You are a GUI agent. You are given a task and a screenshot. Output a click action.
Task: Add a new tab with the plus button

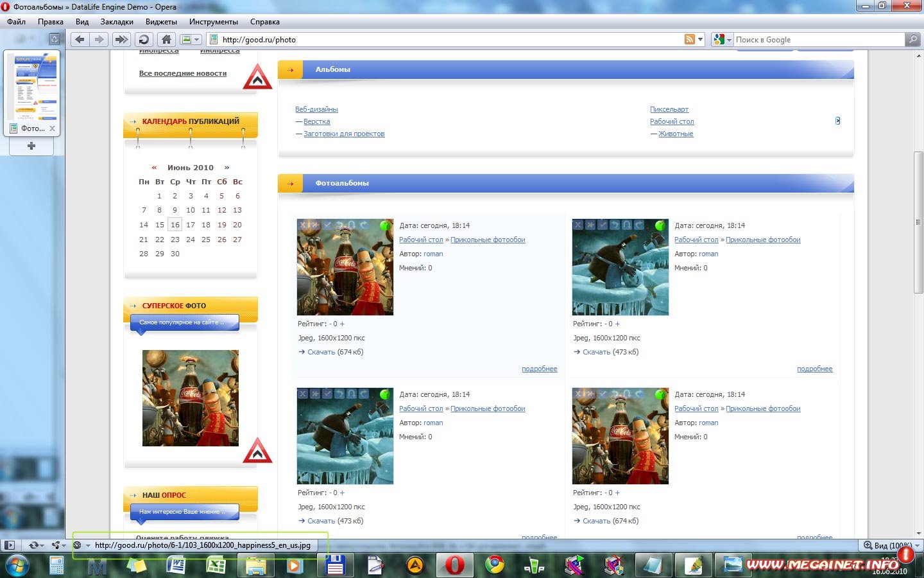(31, 146)
